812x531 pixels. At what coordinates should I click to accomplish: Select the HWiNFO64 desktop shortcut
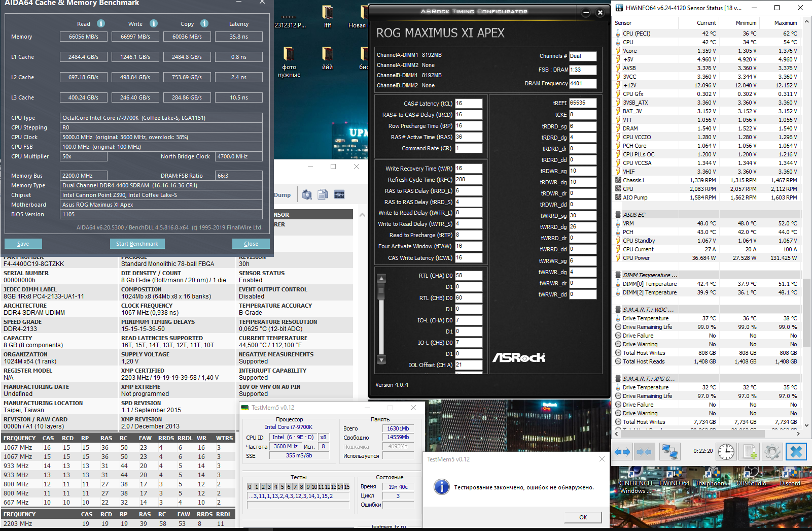(674, 477)
